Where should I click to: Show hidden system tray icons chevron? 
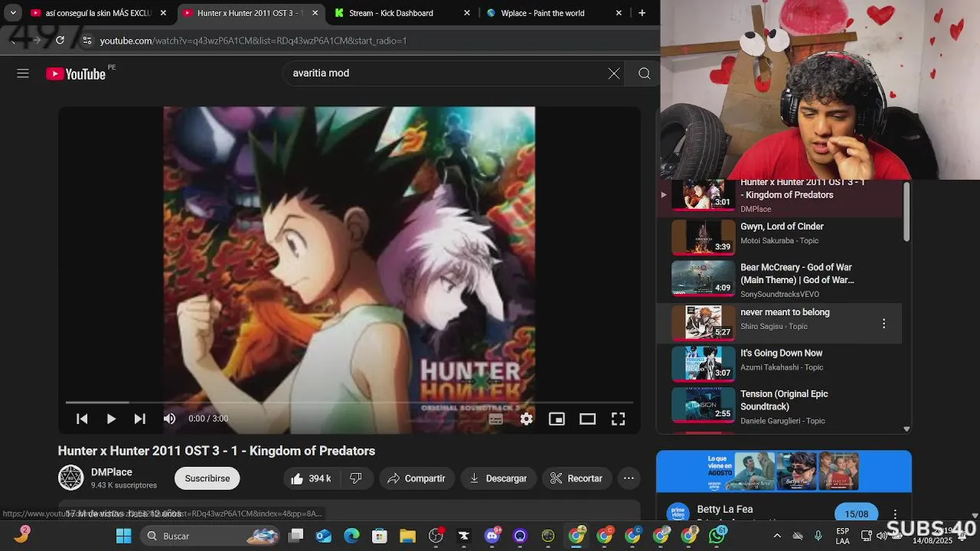click(x=777, y=536)
